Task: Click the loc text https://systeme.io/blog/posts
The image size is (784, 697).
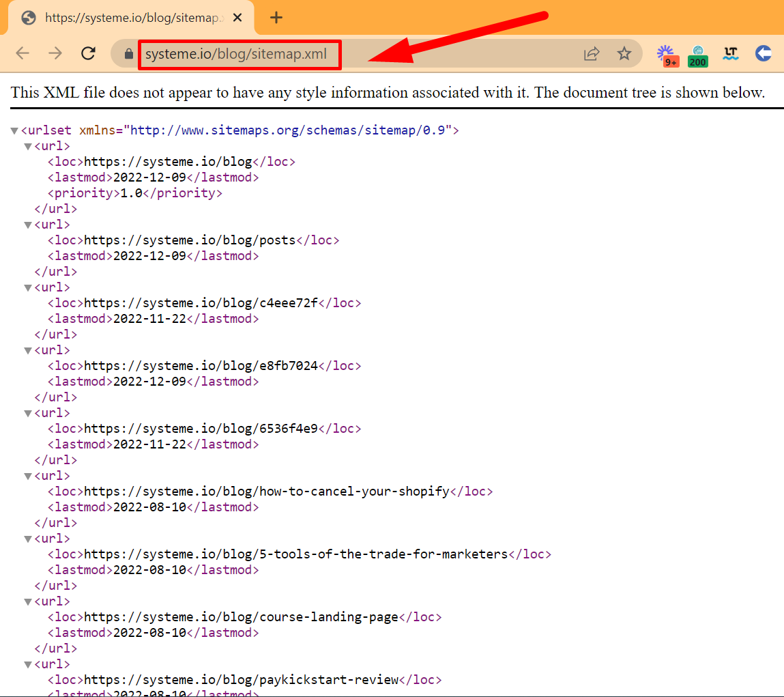Action: pyautogui.click(x=190, y=240)
